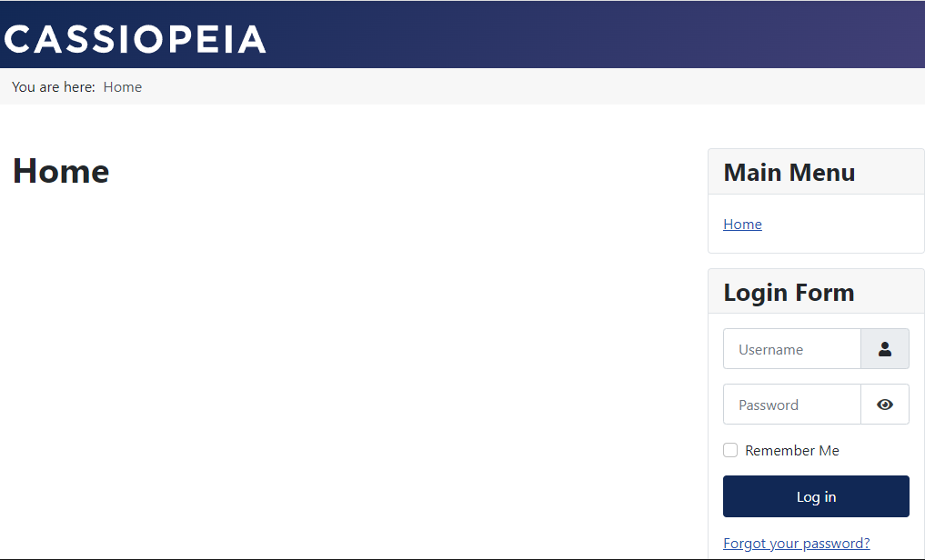Click the blank space beside the Remember Me label
The width and height of the screenshot is (925, 560).
click(x=878, y=451)
